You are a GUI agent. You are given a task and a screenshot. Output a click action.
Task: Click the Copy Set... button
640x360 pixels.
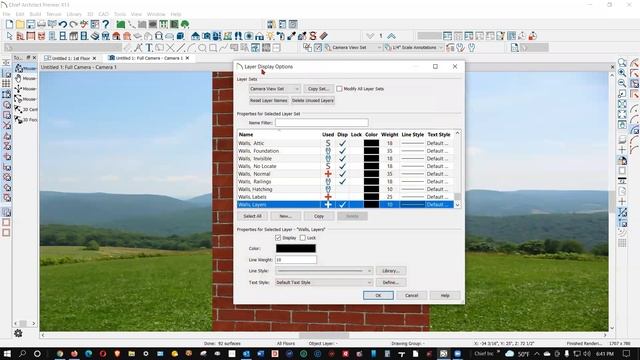(318, 89)
